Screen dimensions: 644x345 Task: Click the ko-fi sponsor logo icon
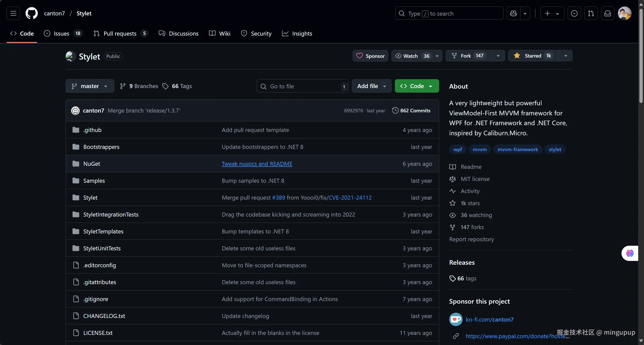pyautogui.click(x=456, y=320)
